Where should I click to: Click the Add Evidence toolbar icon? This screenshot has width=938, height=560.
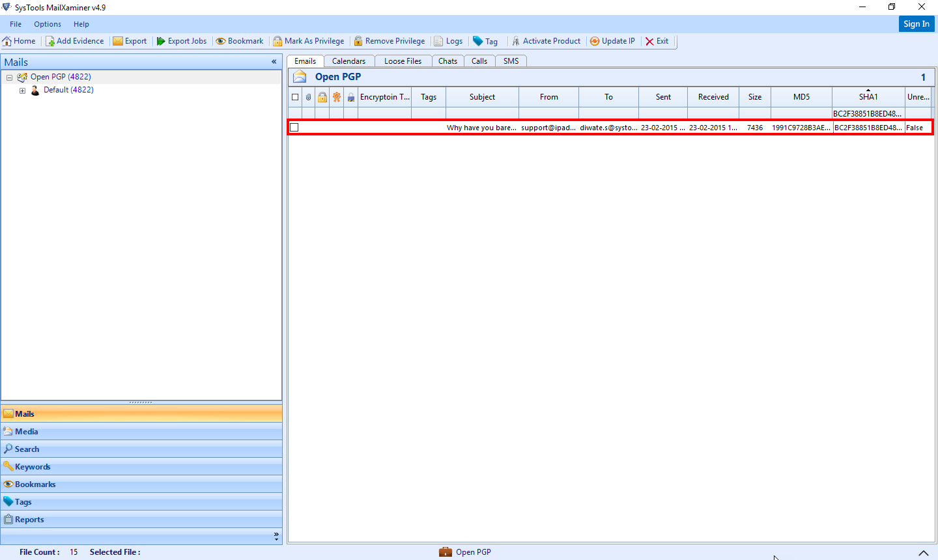click(x=50, y=41)
